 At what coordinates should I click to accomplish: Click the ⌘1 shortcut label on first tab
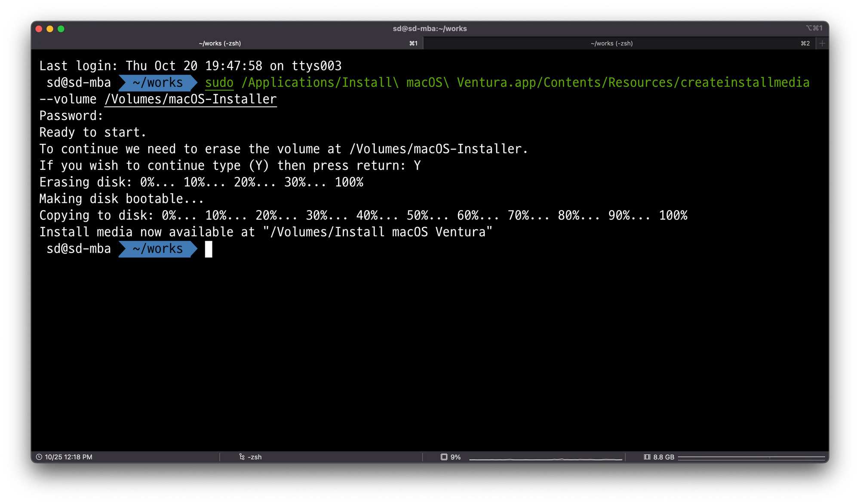coord(413,43)
